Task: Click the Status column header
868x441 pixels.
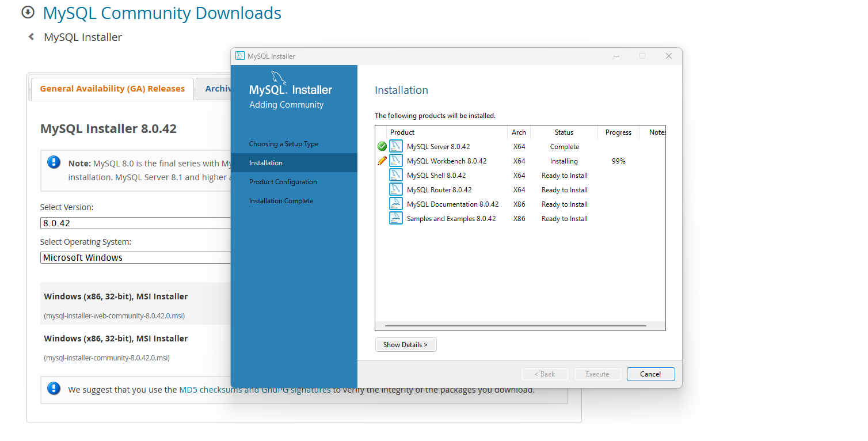Action: [x=564, y=132]
